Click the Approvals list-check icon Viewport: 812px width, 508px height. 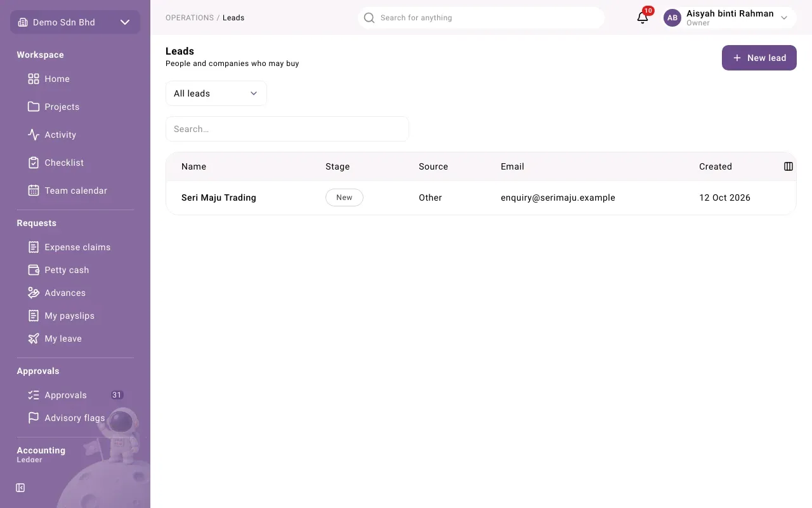(34, 395)
